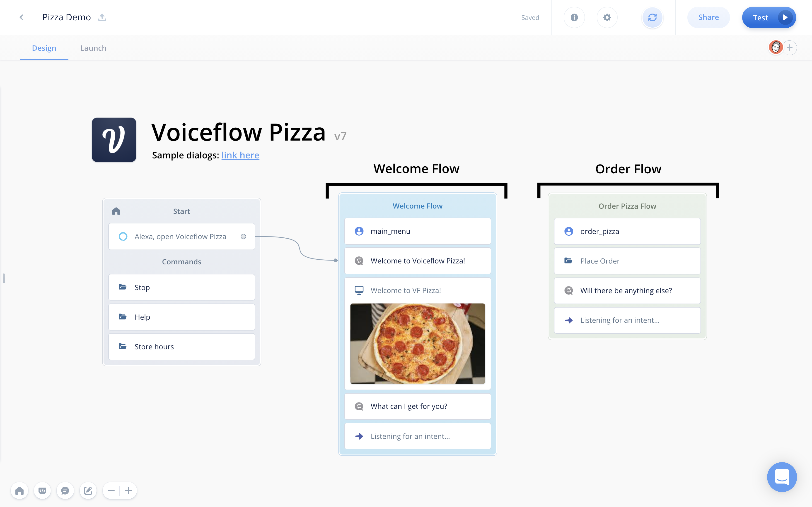Click the Share button
The image size is (812, 507).
[x=708, y=17]
